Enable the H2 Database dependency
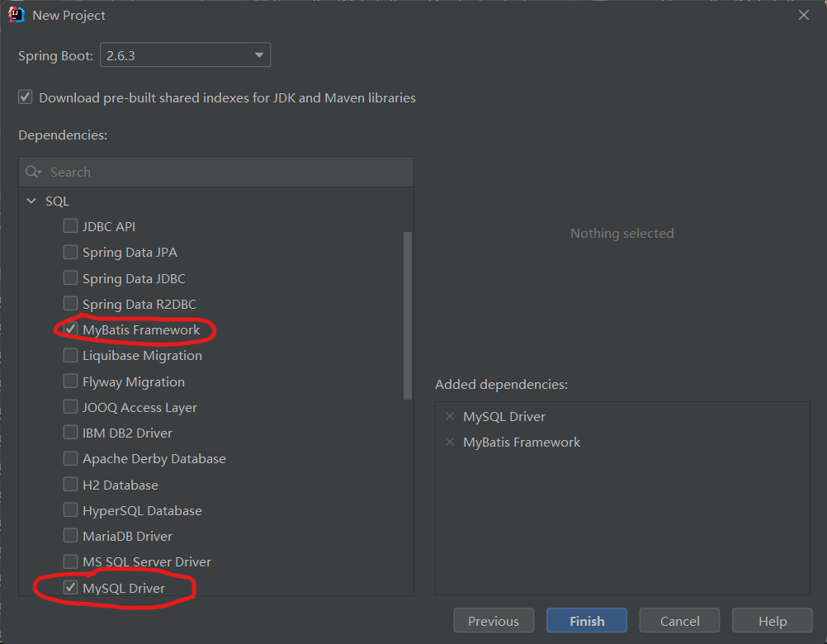This screenshot has width=827, height=644. 70,484
